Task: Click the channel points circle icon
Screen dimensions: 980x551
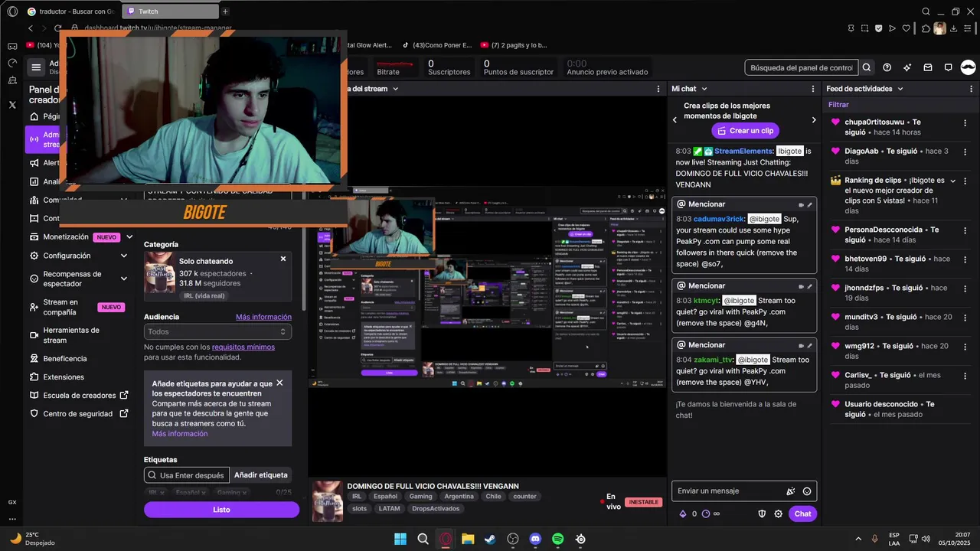Action: pyautogui.click(x=706, y=514)
